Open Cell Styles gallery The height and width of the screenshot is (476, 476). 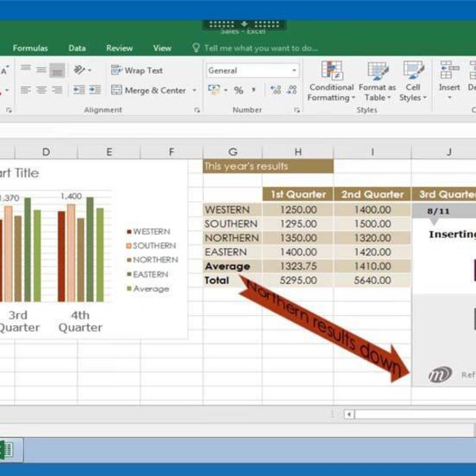click(x=413, y=82)
